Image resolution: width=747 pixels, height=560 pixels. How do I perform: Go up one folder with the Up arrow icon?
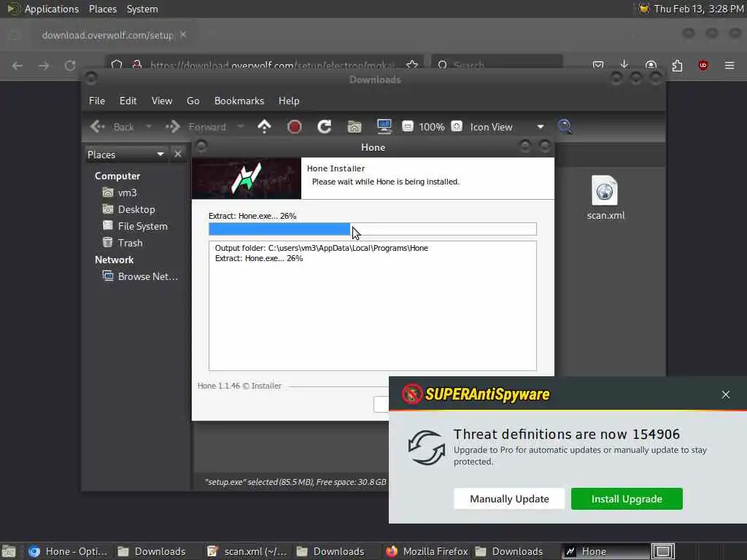click(x=264, y=127)
